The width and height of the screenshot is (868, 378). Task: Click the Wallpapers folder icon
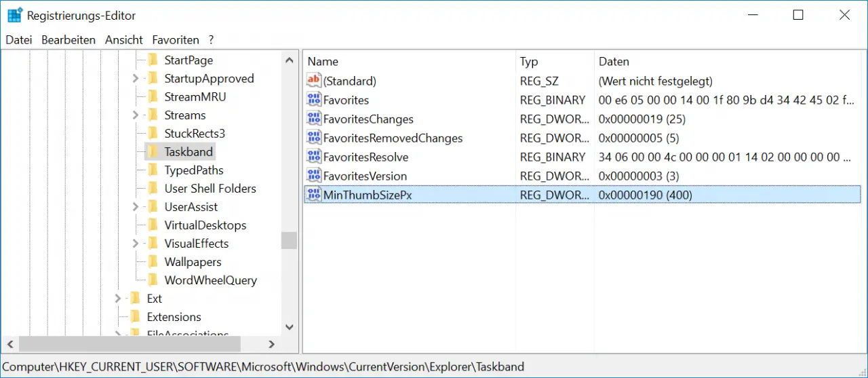click(x=153, y=262)
